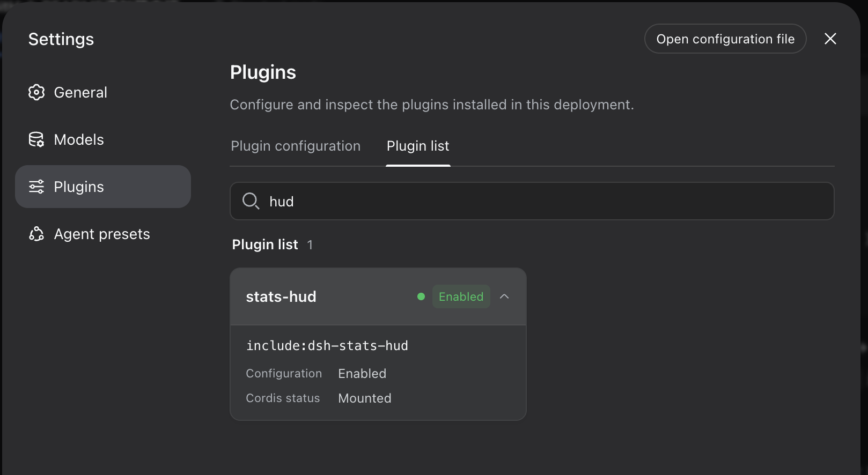Image resolution: width=868 pixels, height=475 pixels.
Task: Close the Settings dialog
Action: coord(830,39)
